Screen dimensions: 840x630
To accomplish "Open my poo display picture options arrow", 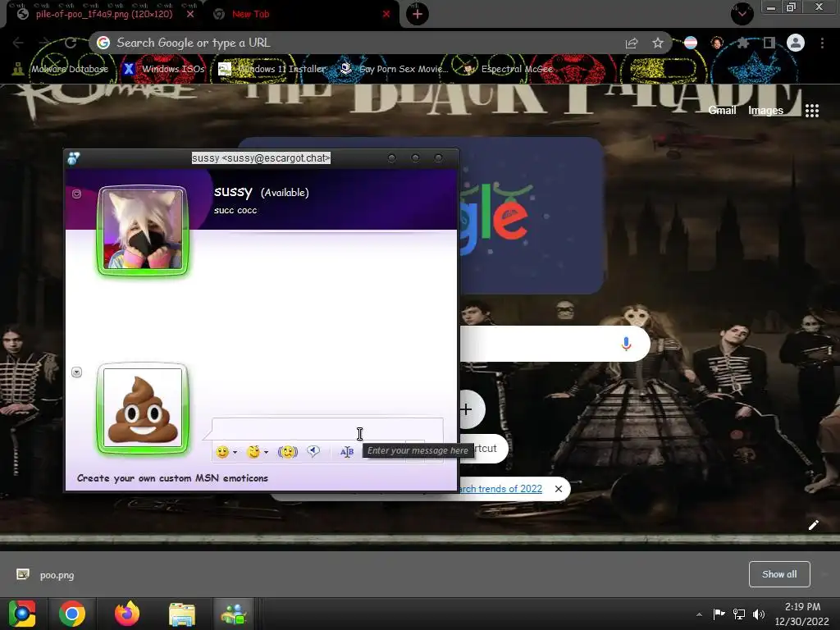I will [x=76, y=372].
